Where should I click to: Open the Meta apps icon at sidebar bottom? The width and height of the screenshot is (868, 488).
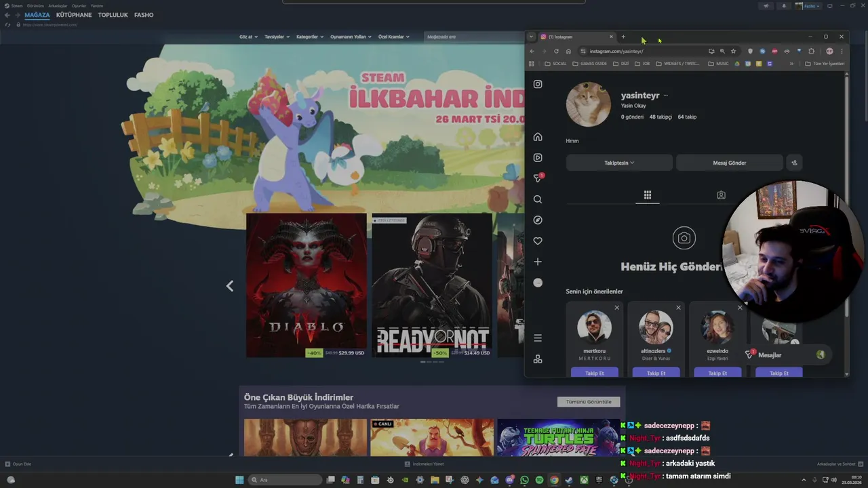538,359
